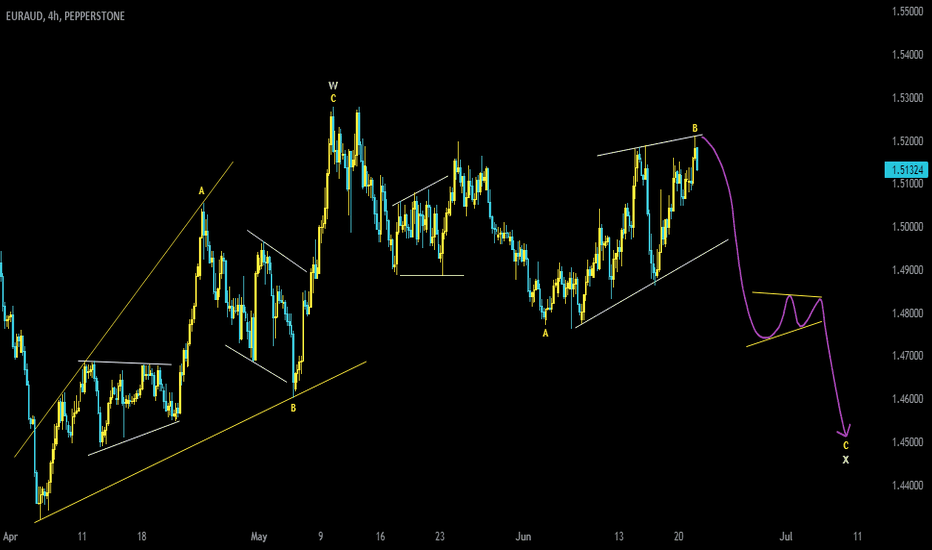Click the B wave label at the May low
This screenshot has height=550, width=932.
point(293,408)
